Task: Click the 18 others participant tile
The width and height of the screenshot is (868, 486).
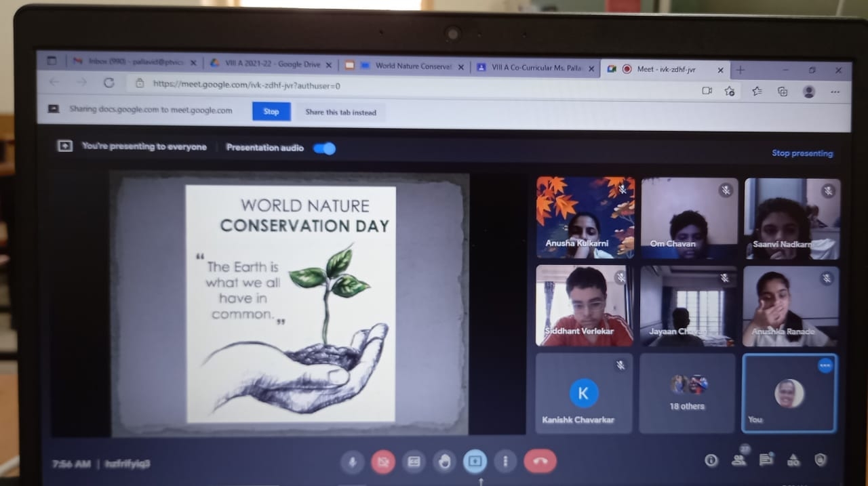Action: (688, 393)
